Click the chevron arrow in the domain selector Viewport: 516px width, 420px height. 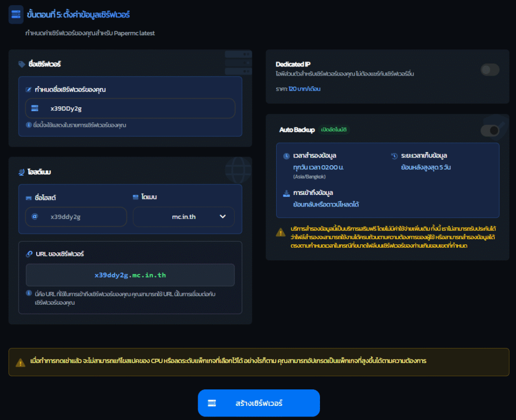coord(223,217)
